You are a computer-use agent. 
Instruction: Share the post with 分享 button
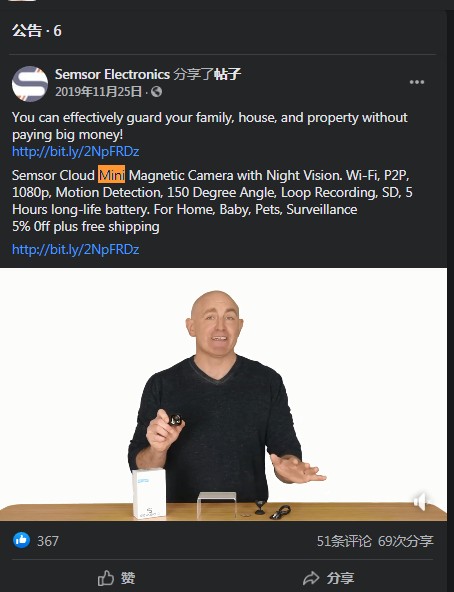pos(329,578)
